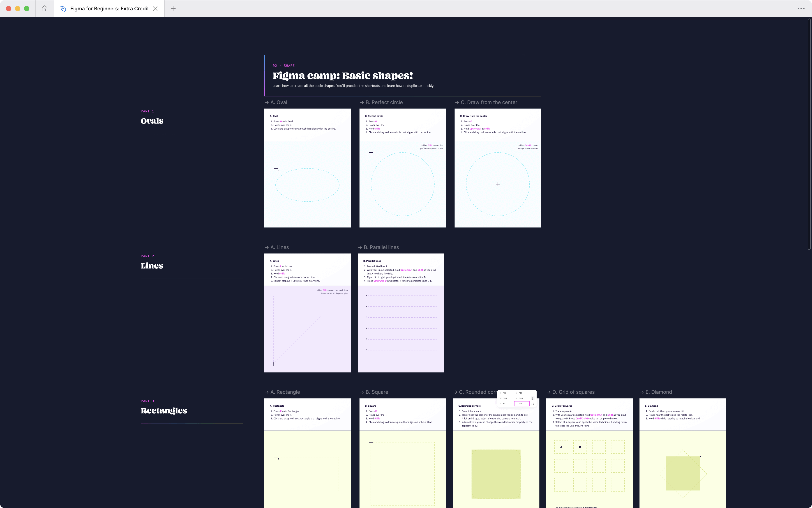Close the Figma for Beginners tab
The width and height of the screenshot is (812, 508).
[155, 8]
